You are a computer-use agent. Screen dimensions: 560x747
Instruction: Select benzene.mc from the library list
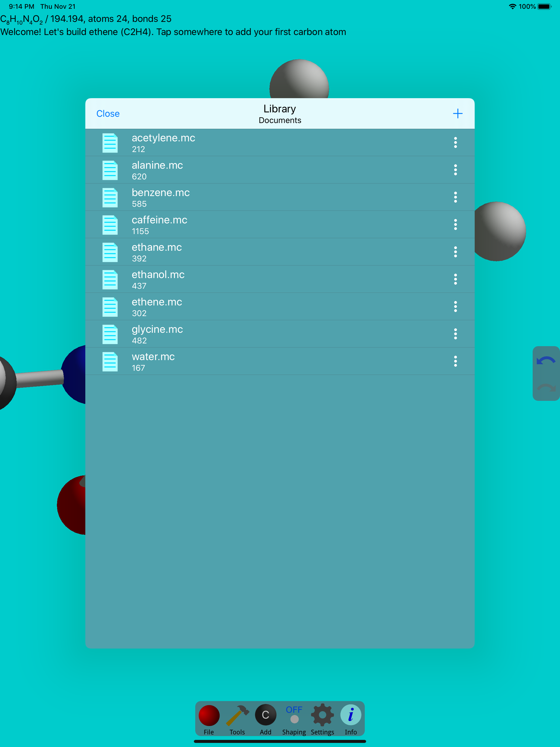161,197
